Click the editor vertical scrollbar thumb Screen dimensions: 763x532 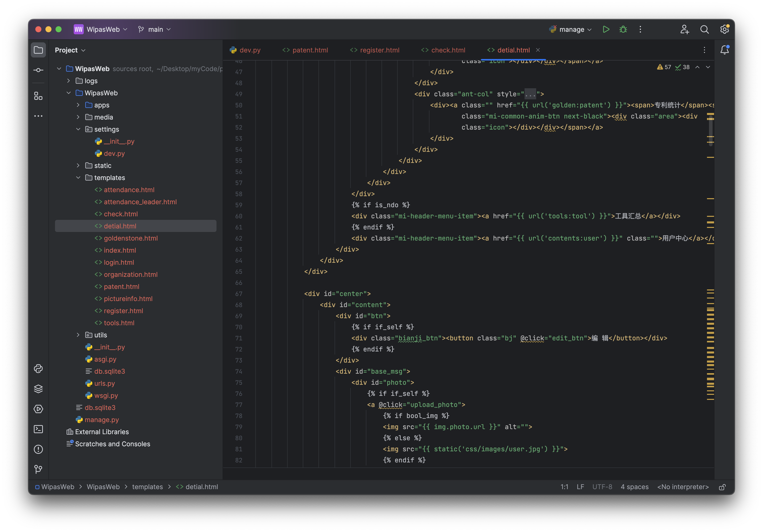pos(711,131)
